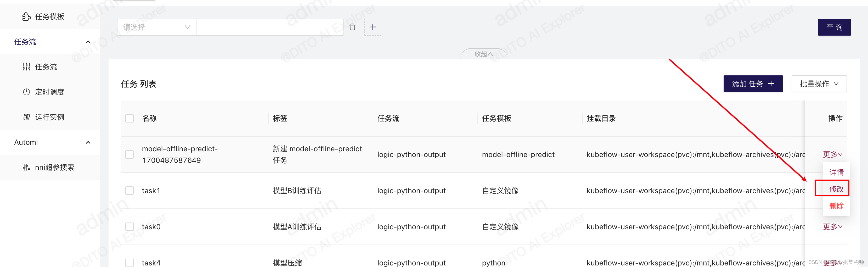Choose 删除 from the dropdown menu
Screen dimensions: 868x267
coord(836,206)
